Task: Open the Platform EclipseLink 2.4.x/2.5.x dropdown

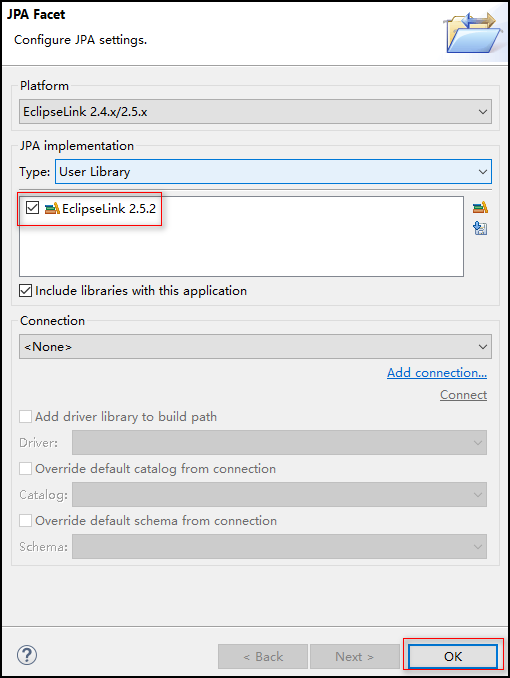Action: (255, 112)
